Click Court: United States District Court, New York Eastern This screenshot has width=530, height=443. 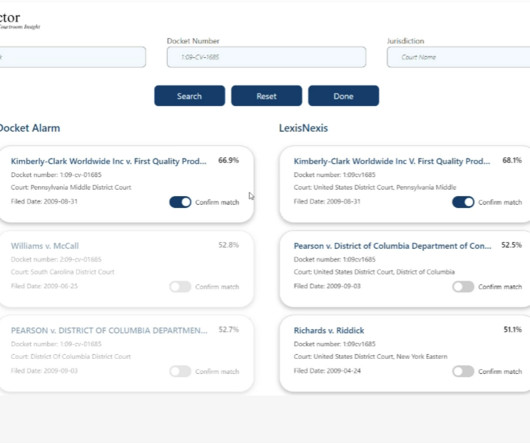[370, 356]
